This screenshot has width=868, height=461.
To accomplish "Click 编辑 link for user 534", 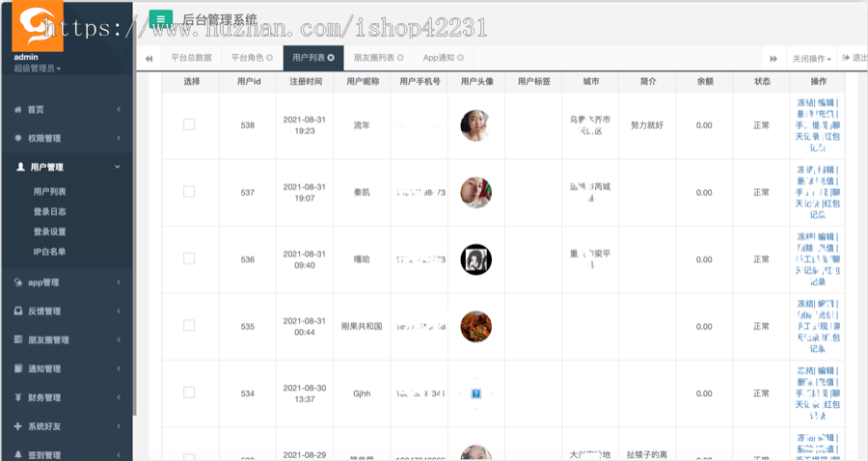I will pyautogui.click(x=826, y=370).
